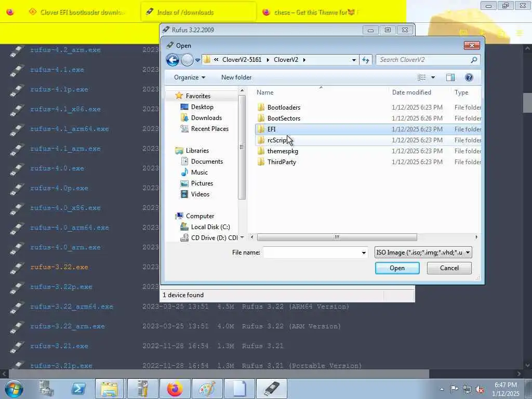Click the browser page vertical scrollbar
Viewport: 532px width, 399px height.
tap(527, 102)
